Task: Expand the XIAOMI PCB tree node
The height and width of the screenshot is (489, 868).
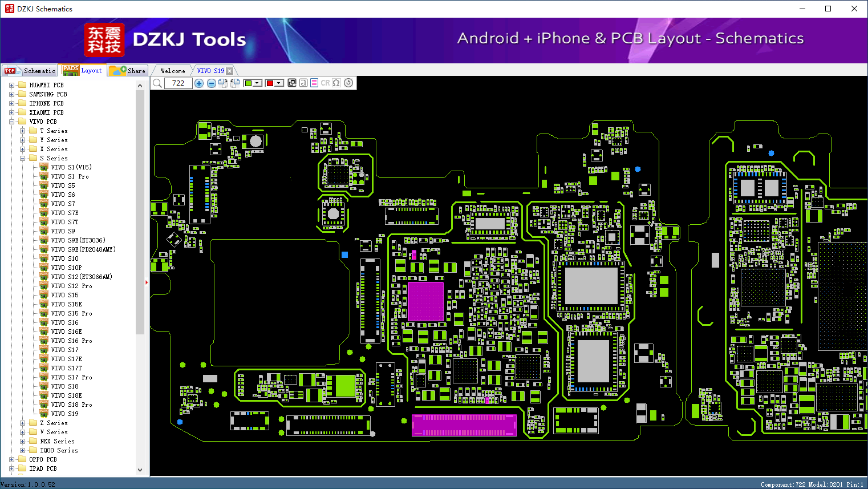Action: 11,112
